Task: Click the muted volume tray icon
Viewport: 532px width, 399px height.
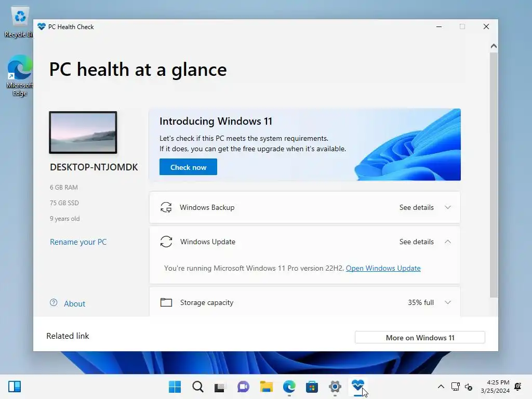Action: click(x=469, y=387)
